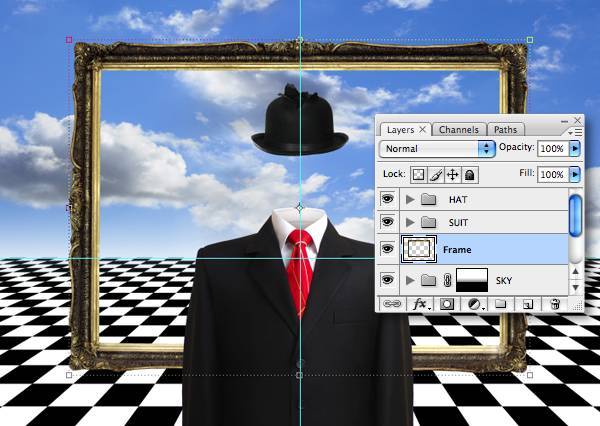Click the layers scroll down arrow
Image resolution: width=600 pixels, height=426 pixels.
[x=575, y=287]
